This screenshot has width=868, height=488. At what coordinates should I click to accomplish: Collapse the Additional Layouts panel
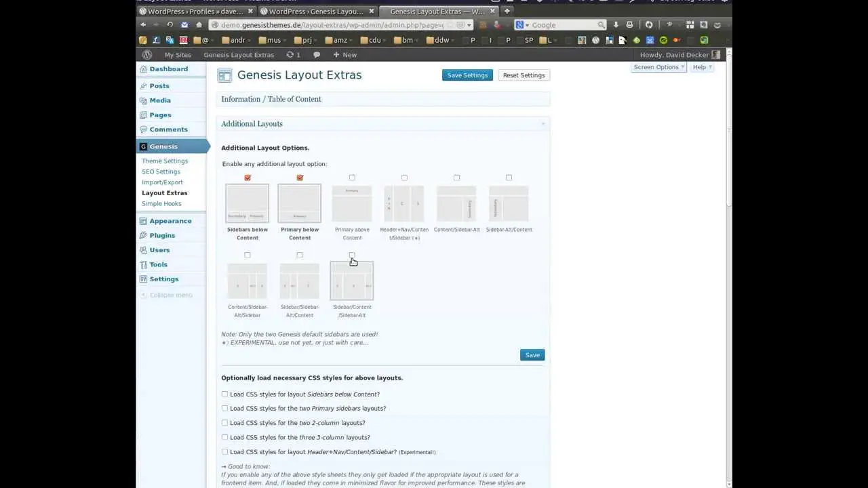tap(543, 124)
